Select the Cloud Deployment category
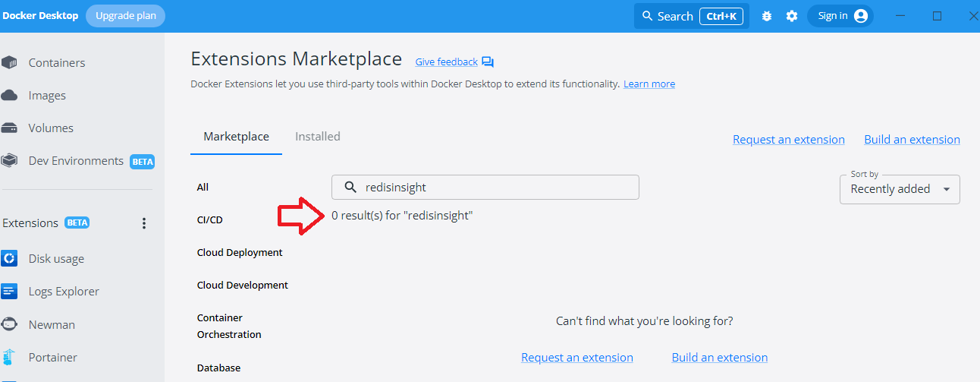The image size is (980, 382). [x=240, y=252]
